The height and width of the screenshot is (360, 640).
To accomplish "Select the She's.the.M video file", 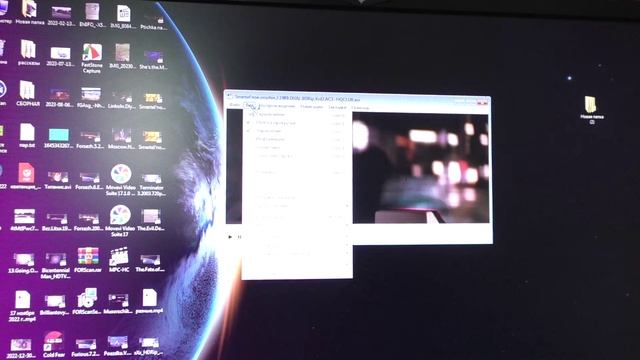I will [153, 60].
